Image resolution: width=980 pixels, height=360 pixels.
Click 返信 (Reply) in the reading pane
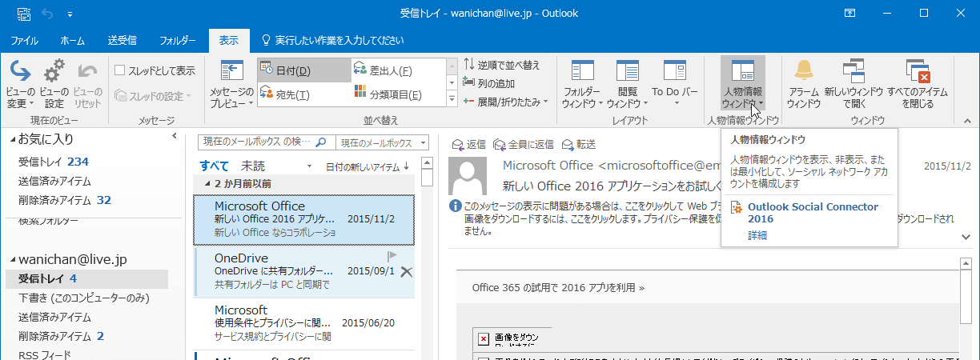(469, 144)
